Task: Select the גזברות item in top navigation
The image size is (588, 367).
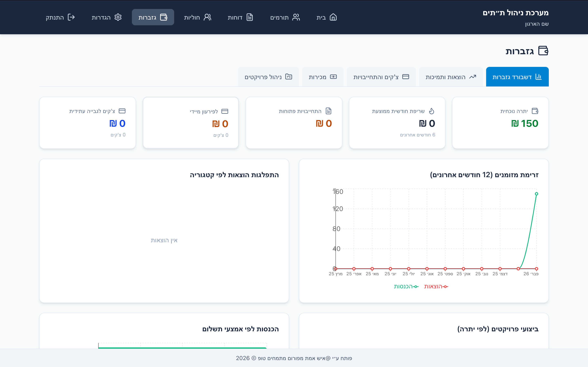Action: (x=153, y=17)
